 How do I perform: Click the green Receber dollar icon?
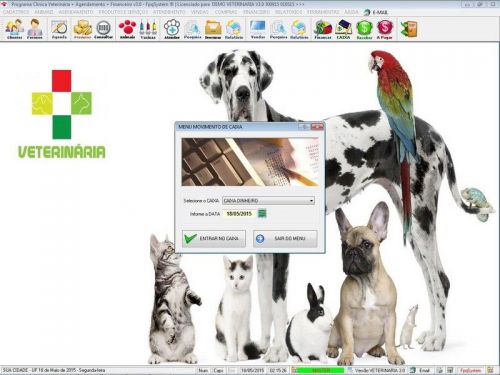pos(364,29)
